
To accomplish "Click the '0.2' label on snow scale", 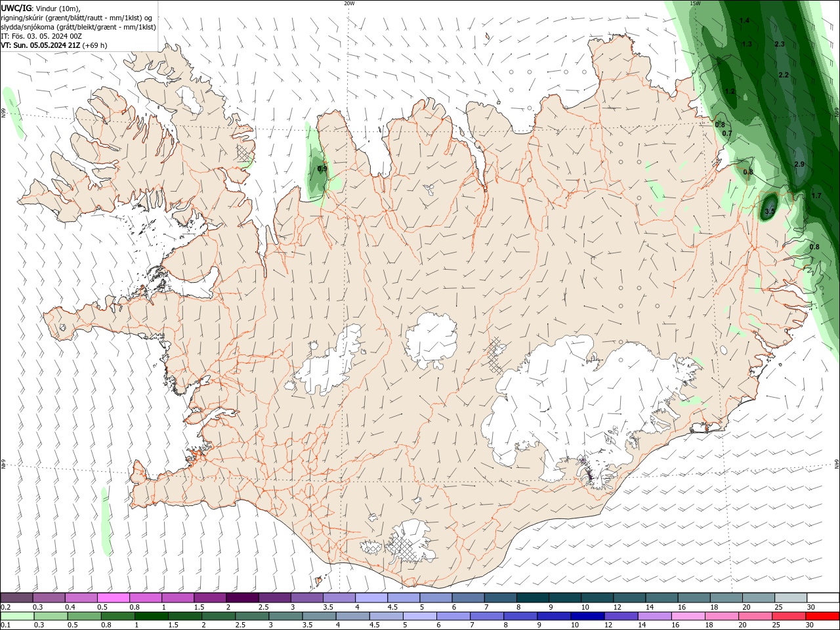I will pyautogui.click(x=6, y=607).
